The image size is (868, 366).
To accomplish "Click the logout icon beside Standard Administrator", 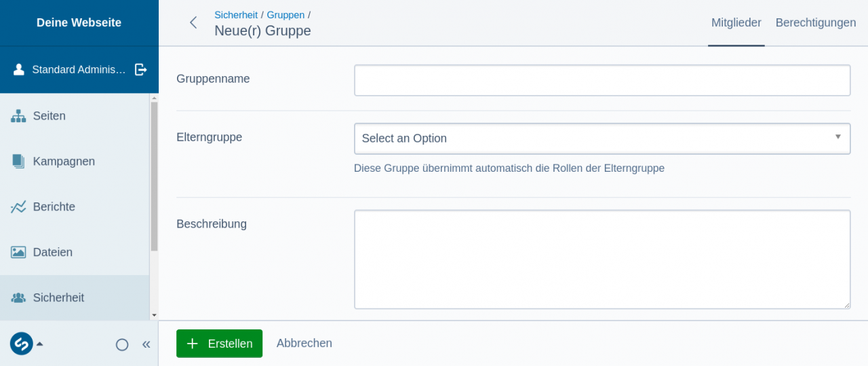I will [140, 69].
